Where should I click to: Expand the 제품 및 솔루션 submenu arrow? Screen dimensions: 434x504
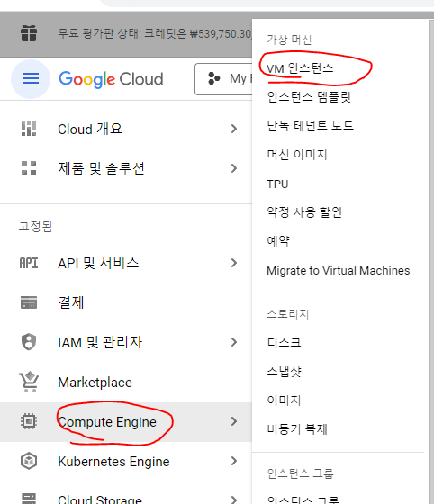[234, 168]
